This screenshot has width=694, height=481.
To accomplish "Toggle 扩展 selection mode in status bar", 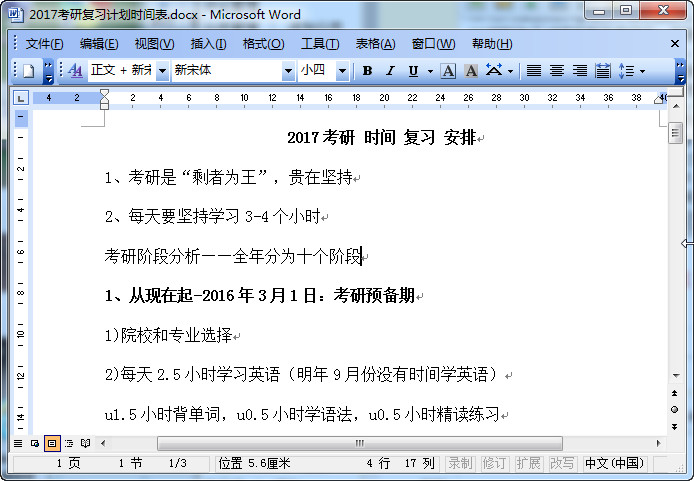I will pyautogui.click(x=528, y=463).
